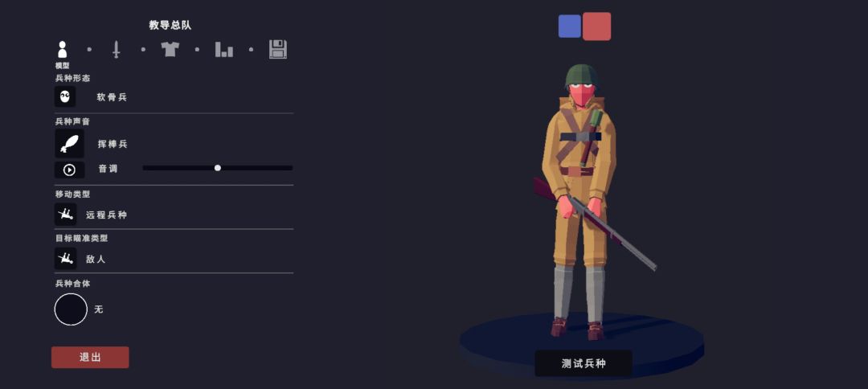Click the floppy disk save icon
The height and width of the screenshot is (389, 868).
pyautogui.click(x=278, y=49)
